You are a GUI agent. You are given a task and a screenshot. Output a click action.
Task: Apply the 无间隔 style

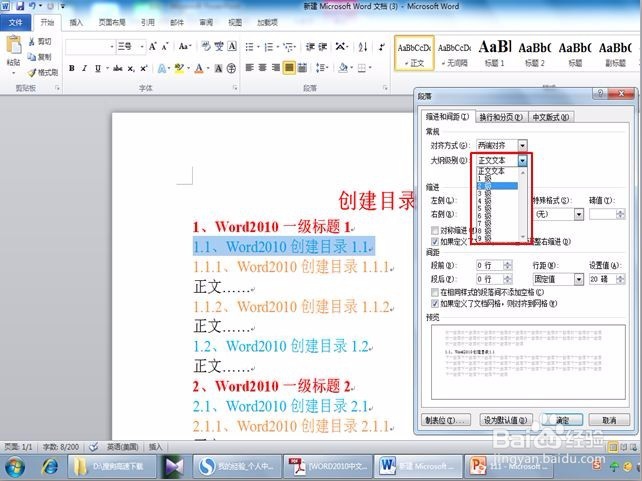pos(454,53)
